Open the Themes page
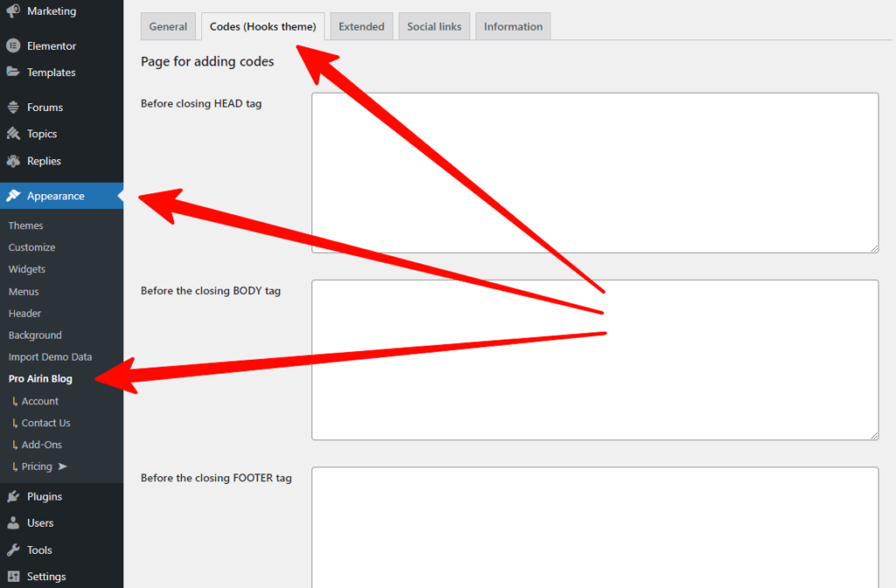896x588 pixels. 25,225
